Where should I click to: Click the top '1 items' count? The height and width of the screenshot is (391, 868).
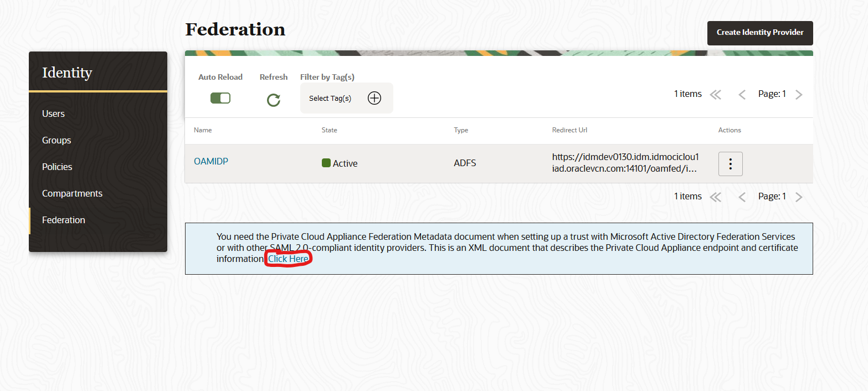click(688, 94)
